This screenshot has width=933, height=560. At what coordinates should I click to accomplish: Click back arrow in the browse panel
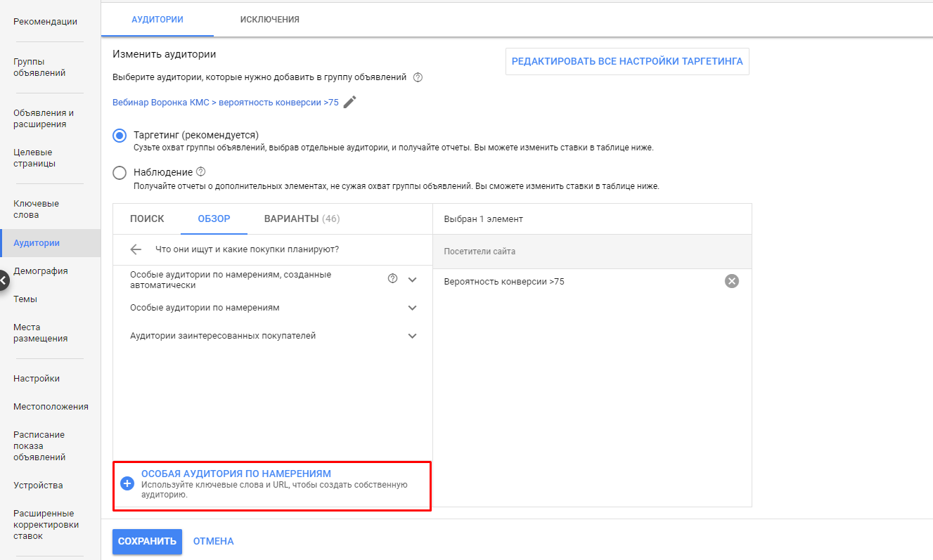[136, 249]
